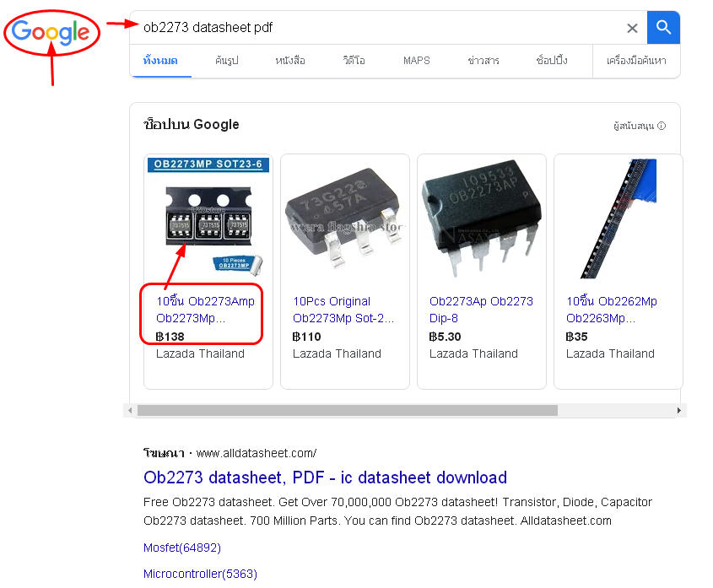The width and height of the screenshot is (713, 588).
Task: Open เครื่องมือค้นหา search tools
Action: (x=636, y=61)
